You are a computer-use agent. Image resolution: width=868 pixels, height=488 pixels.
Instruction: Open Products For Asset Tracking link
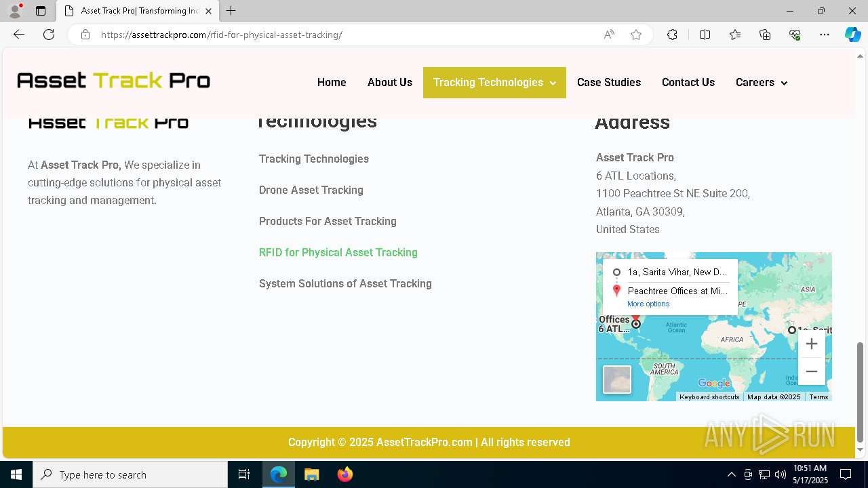[328, 221]
